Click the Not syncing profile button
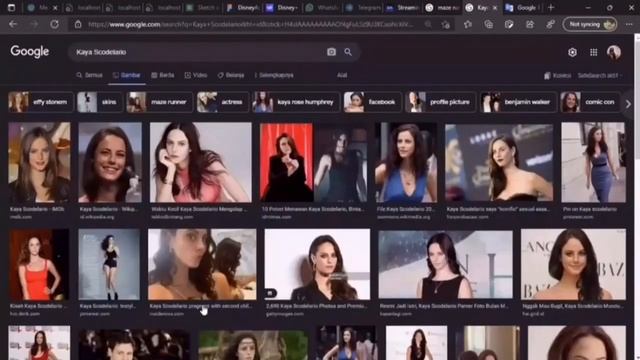The image size is (640, 360). (589, 24)
